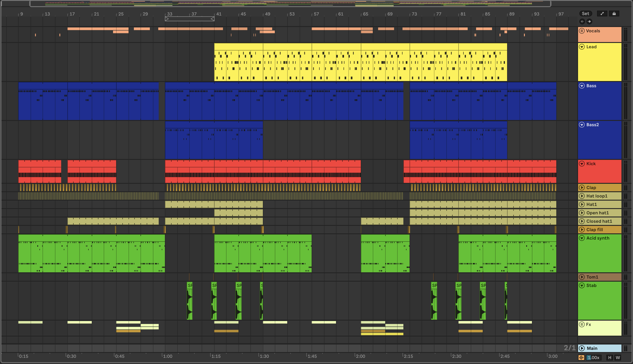Click the arrangement overview bar at top
633x364 pixels.
290,4
